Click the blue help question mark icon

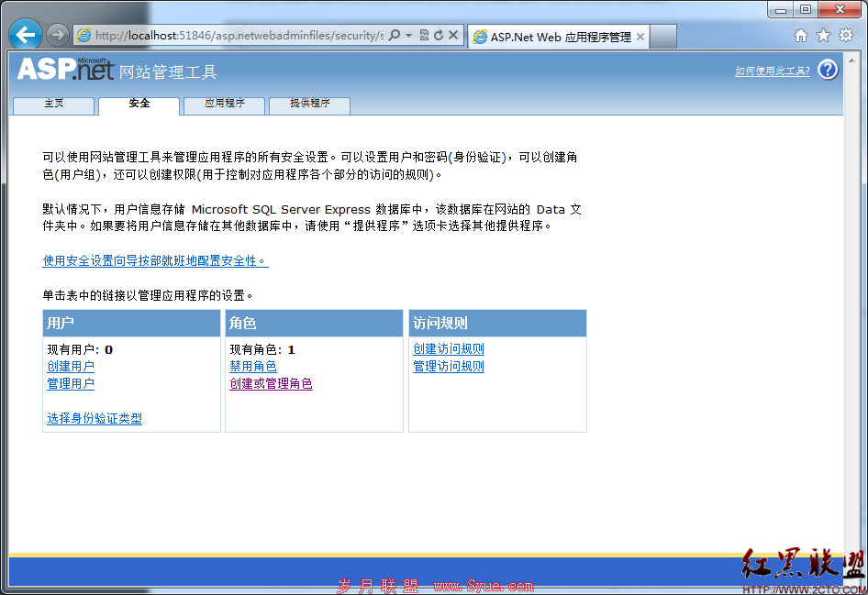click(x=828, y=71)
